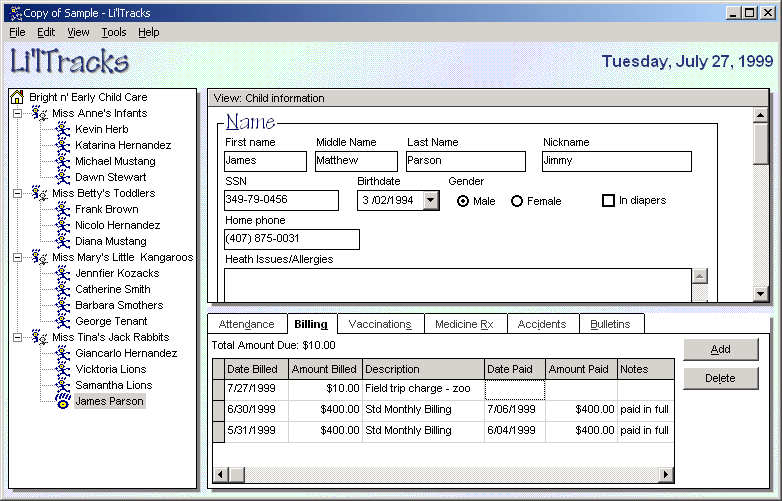
Task: Click the group icon for Miss Tina's Jack Rabbits
Action: pyautogui.click(x=39, y=337)
